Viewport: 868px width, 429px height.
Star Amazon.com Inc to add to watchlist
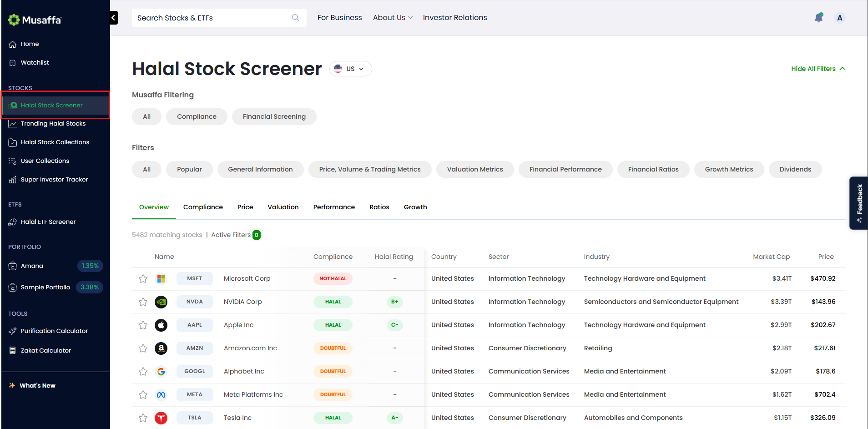tap(143, 348)
